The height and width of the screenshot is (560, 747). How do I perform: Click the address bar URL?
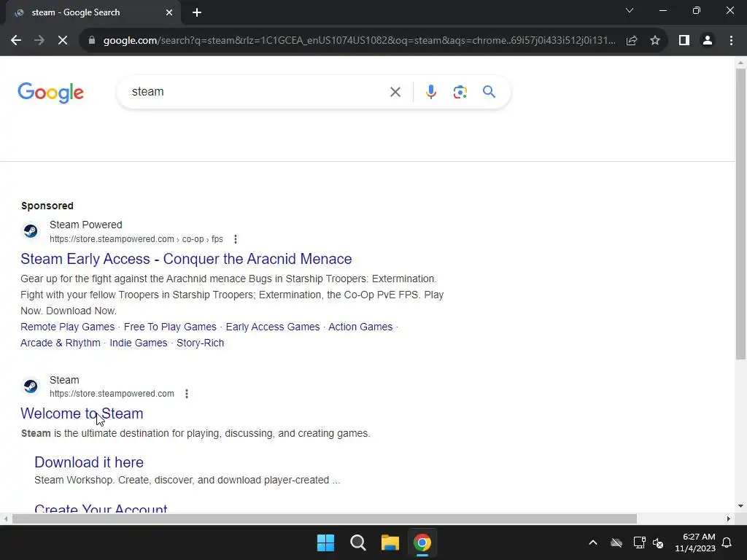359,41
